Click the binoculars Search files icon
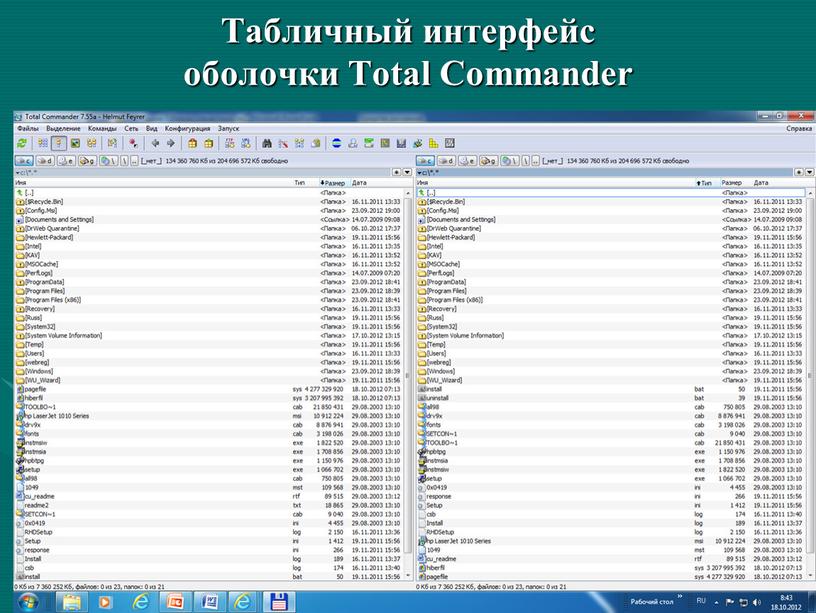The height and width of the screenshot is (613, 816). [x=267, y=143]
